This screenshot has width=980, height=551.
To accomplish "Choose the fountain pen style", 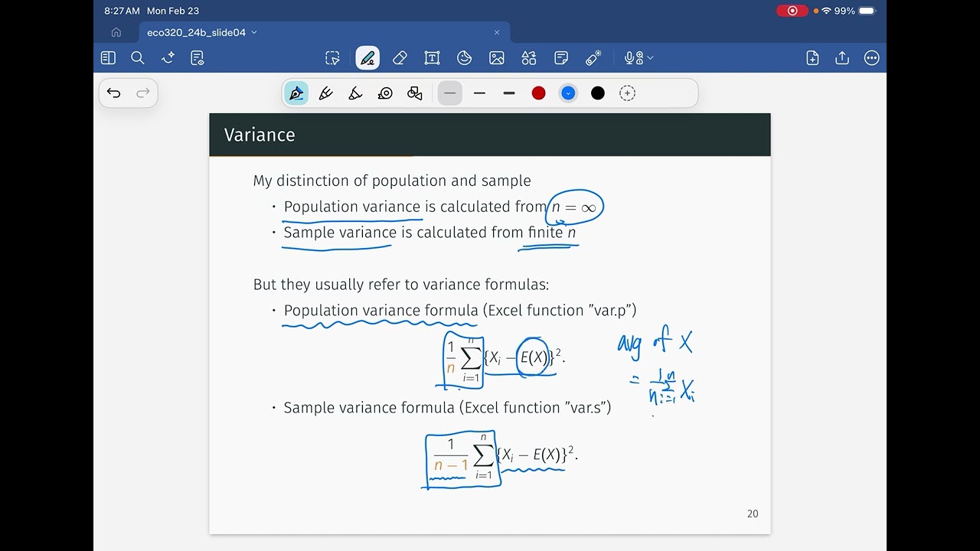I will tap(296, 93).
